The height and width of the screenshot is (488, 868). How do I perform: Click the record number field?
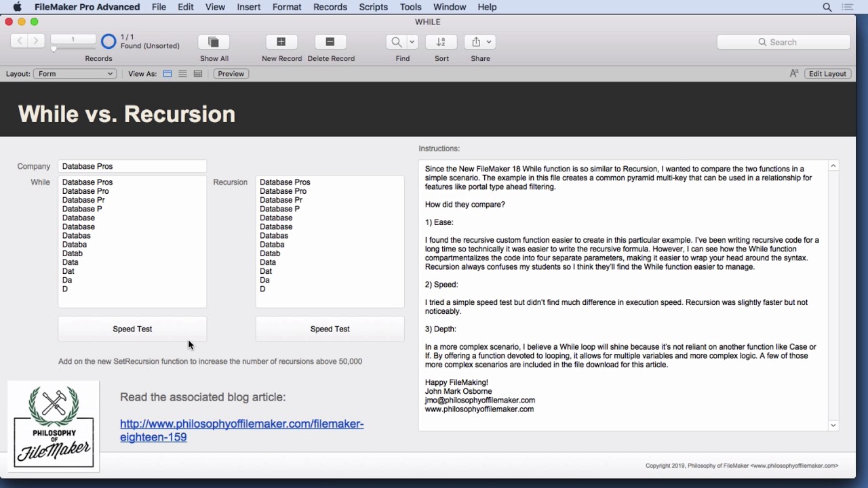pos(73,39)
